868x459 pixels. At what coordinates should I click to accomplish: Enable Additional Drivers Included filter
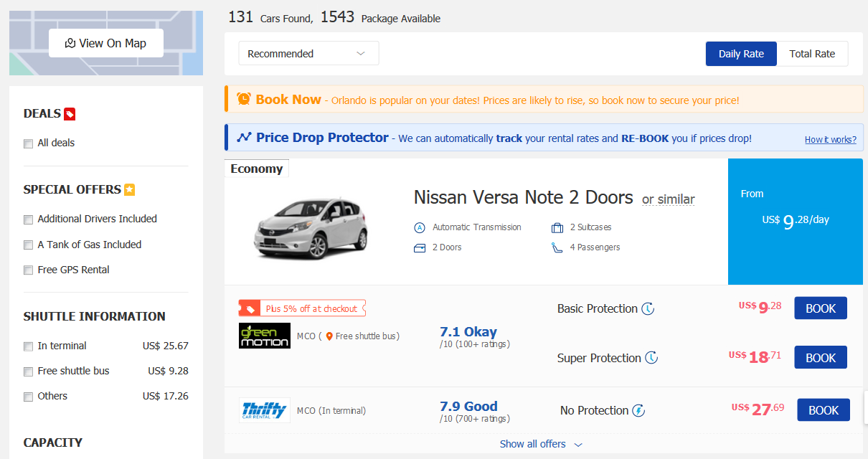click(29, 219)
